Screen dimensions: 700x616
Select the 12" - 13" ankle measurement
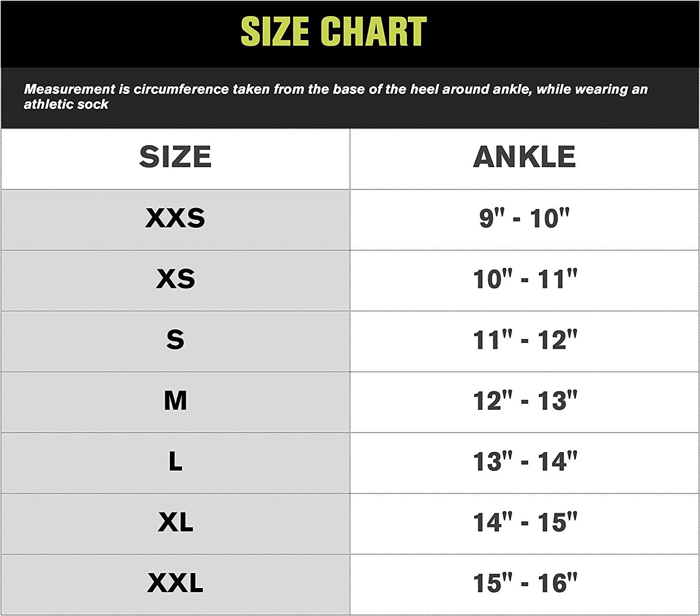click(525, 400)
